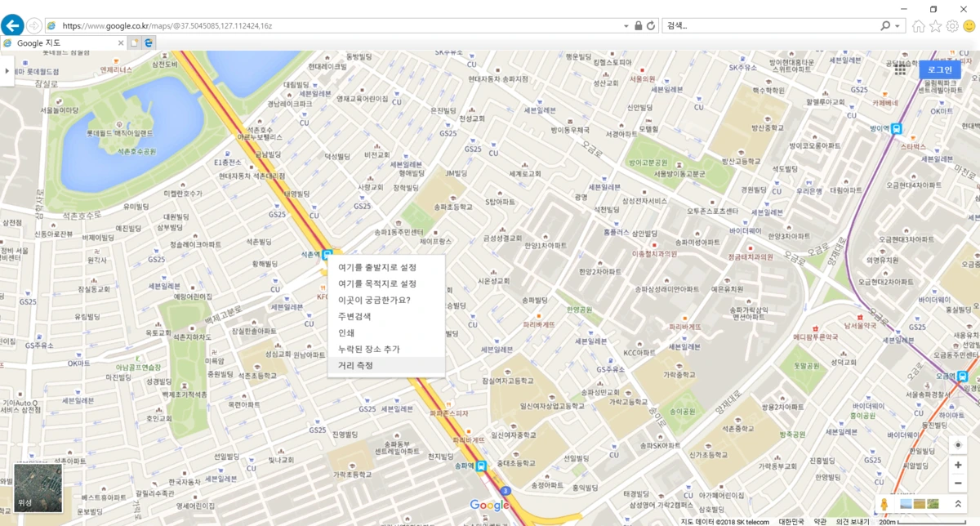Viewport: 980px width, 526px height.
Task: Click the lock security icon in address bar
Action: [638, 26]
